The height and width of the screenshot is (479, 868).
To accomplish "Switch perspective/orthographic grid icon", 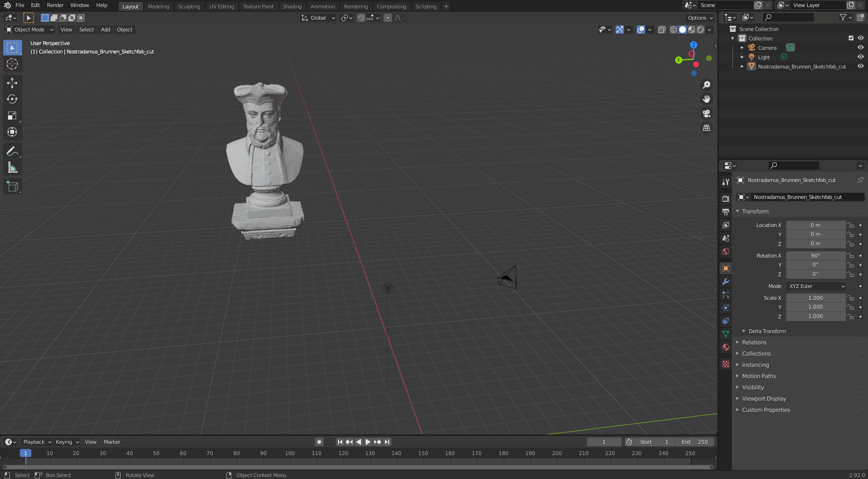I will click(x=706, y=128).
